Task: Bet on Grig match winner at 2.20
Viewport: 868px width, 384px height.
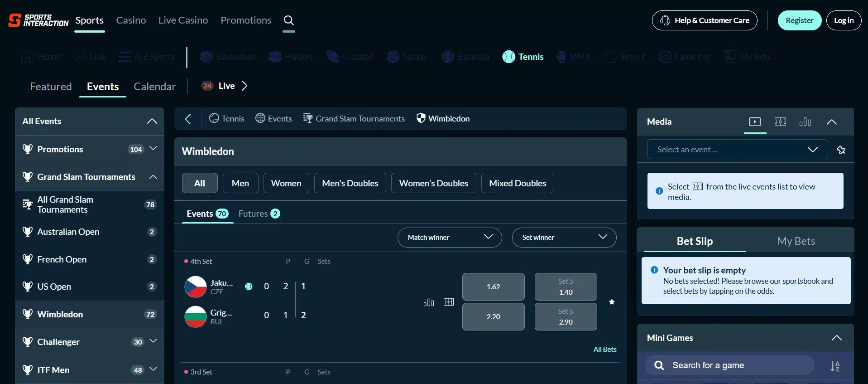Action: click(x=493, y=316)
